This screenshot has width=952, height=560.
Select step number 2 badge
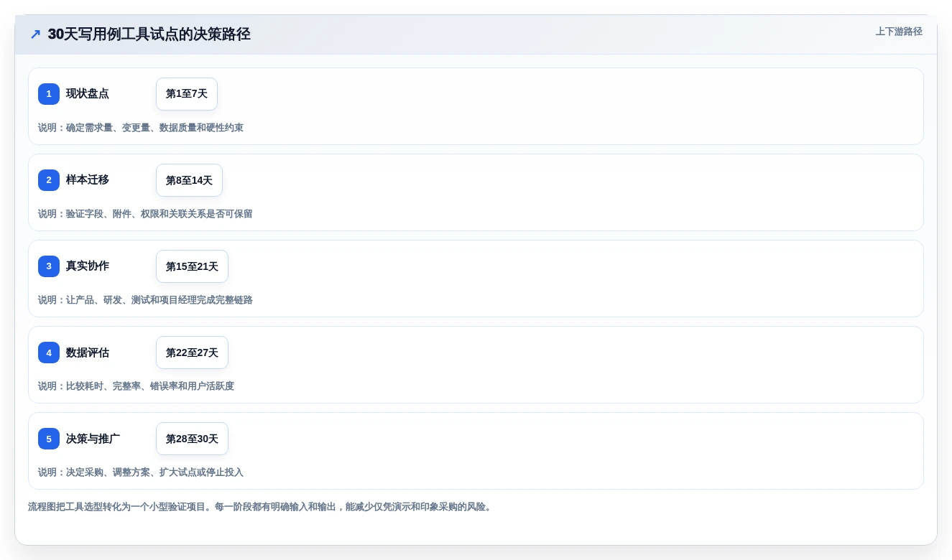[x=49, y=180]
